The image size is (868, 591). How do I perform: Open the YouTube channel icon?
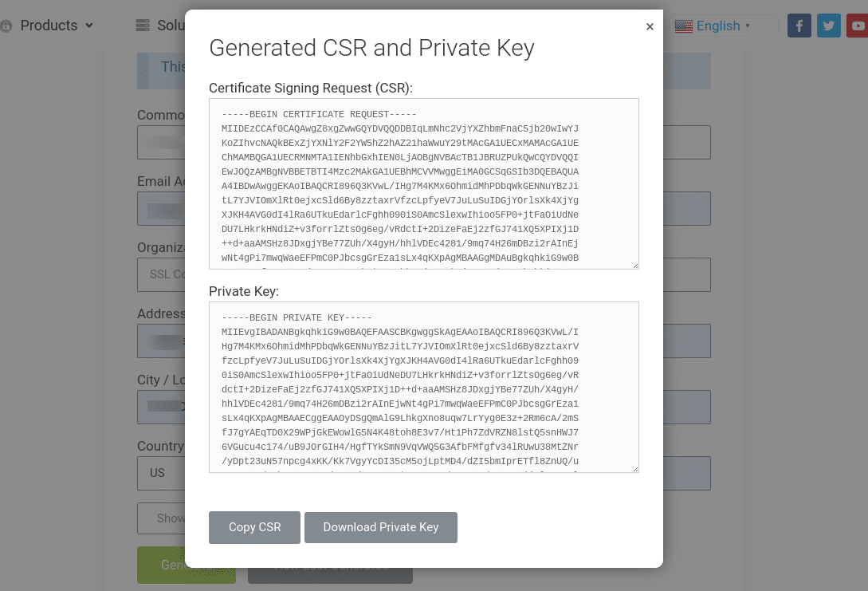[x=858, y=25]
